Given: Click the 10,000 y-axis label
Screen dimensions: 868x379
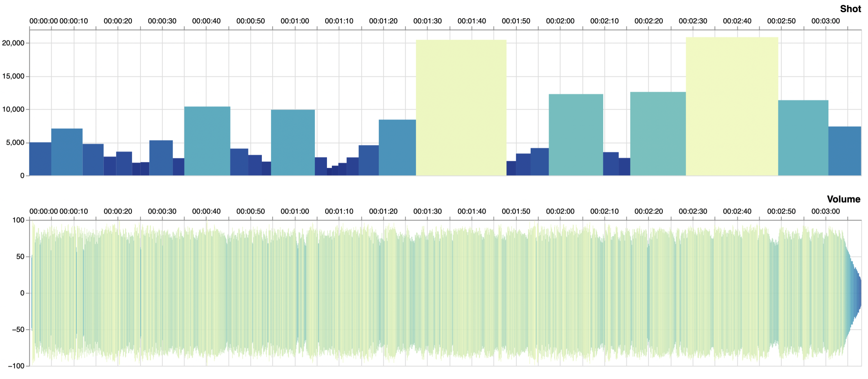Looking at the screenshot, I should (x=13, y=109).
